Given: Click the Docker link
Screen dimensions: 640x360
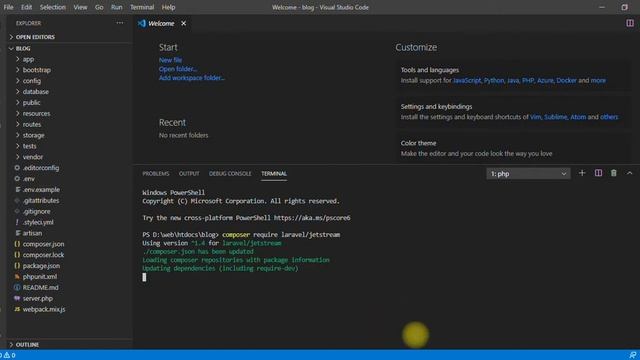Looking at the screenshot, I should [567, 80].
